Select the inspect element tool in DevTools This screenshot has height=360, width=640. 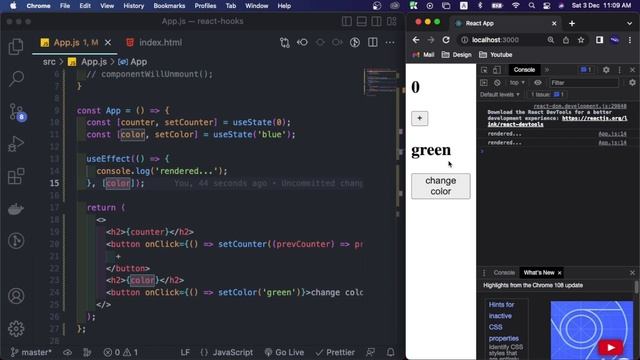coord(484,70)
